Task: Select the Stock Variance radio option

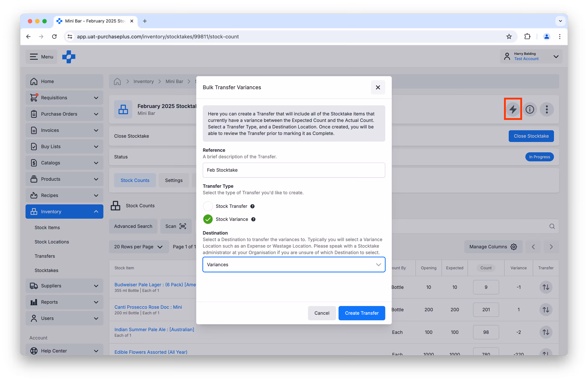Action: coord(208,219)
